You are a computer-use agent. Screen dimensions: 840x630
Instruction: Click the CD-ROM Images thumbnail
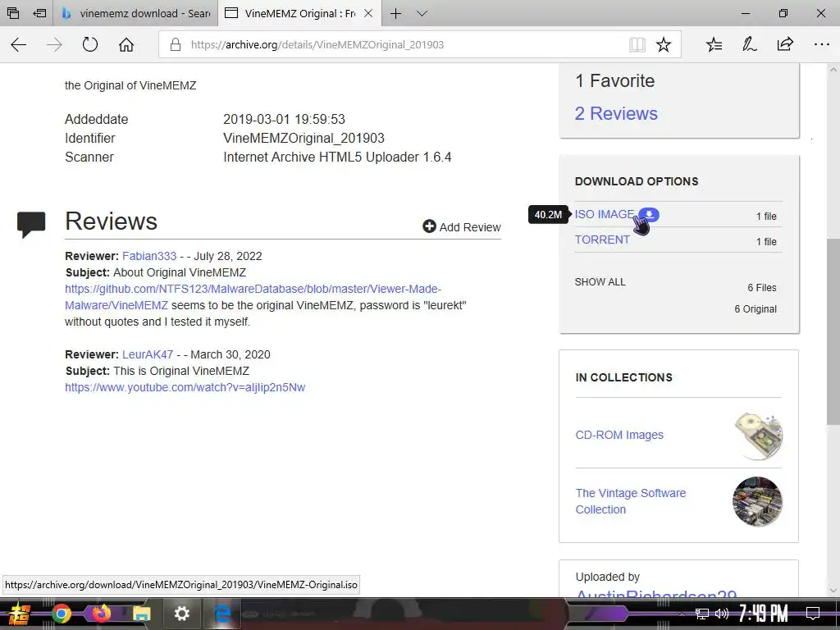[757, 435]
